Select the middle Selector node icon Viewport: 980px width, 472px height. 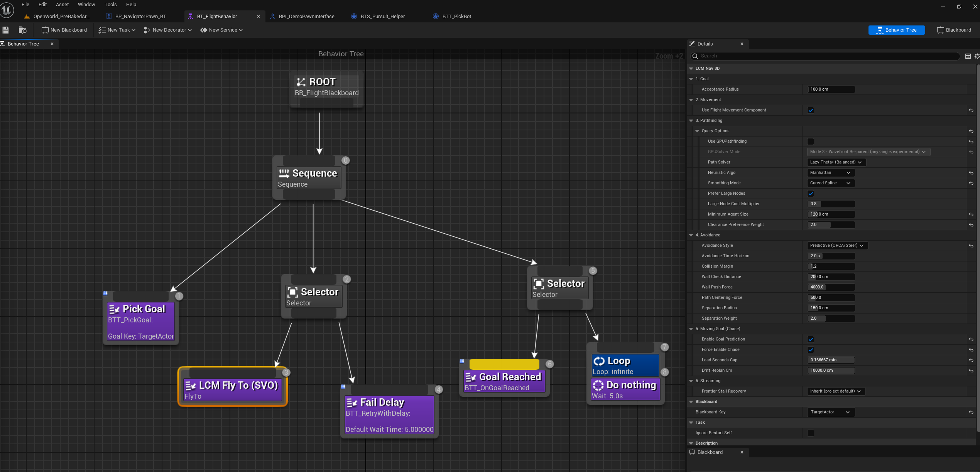293,292
